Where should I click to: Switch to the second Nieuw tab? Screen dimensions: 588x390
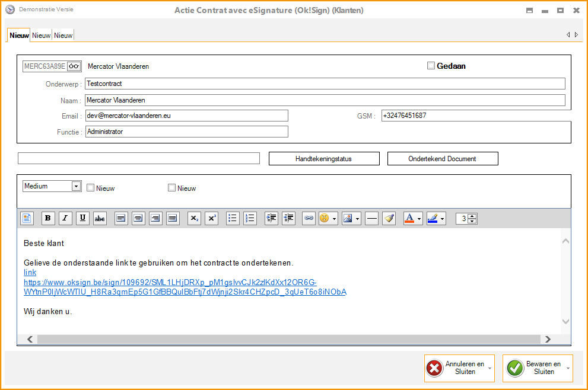click(x=42, y=36)
